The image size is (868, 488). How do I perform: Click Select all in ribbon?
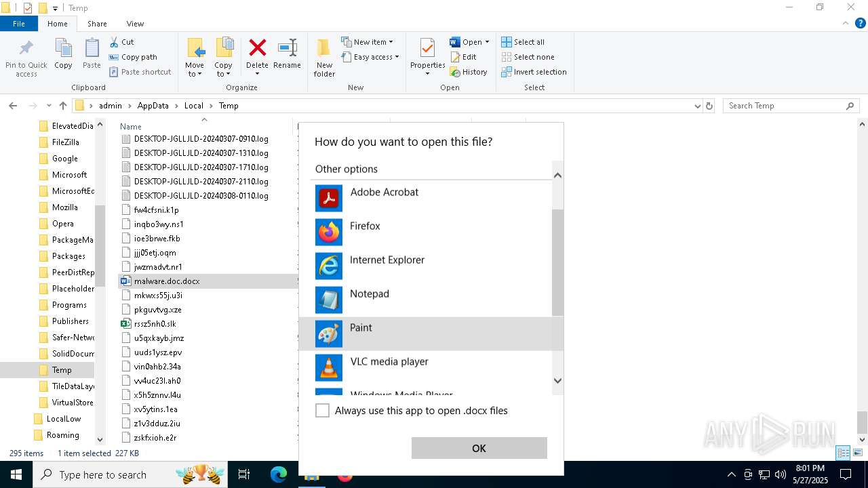523,42
